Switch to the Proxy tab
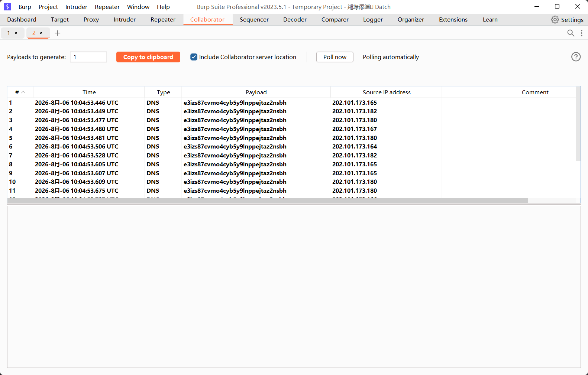The image size is (588, 375). pos(91,20)
